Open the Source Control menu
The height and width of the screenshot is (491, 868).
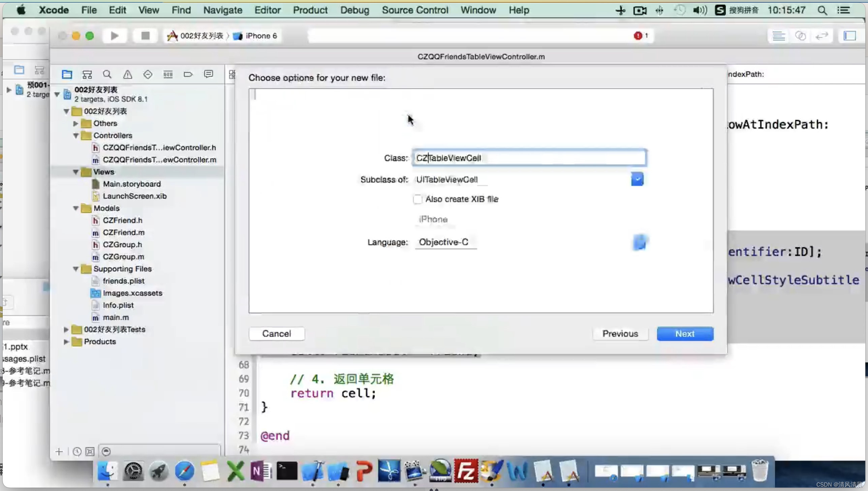[415, 10]
